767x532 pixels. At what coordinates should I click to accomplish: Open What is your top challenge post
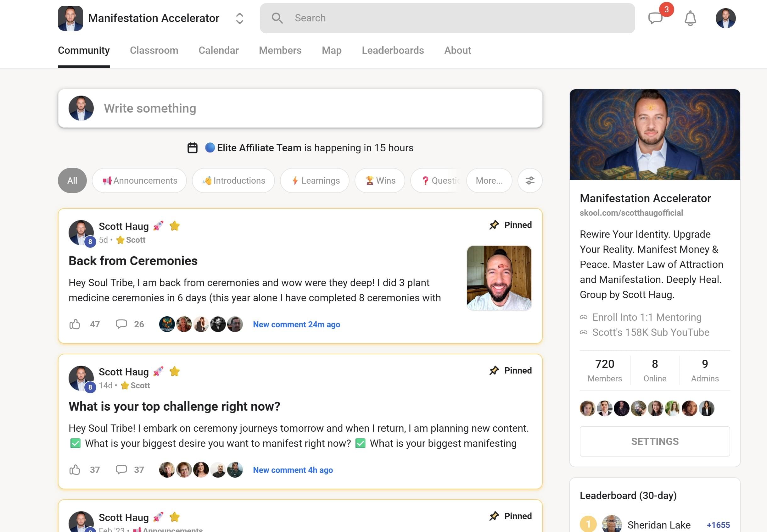pos(174,406)
